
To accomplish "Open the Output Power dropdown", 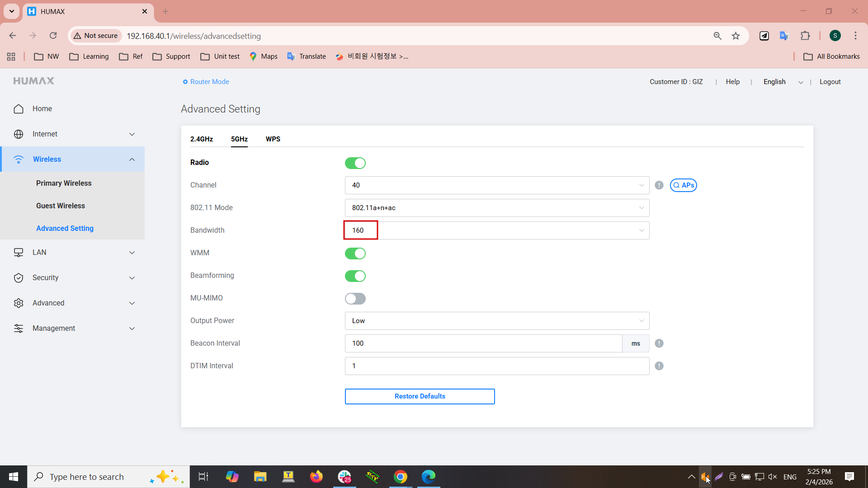I will coord(497,321).
